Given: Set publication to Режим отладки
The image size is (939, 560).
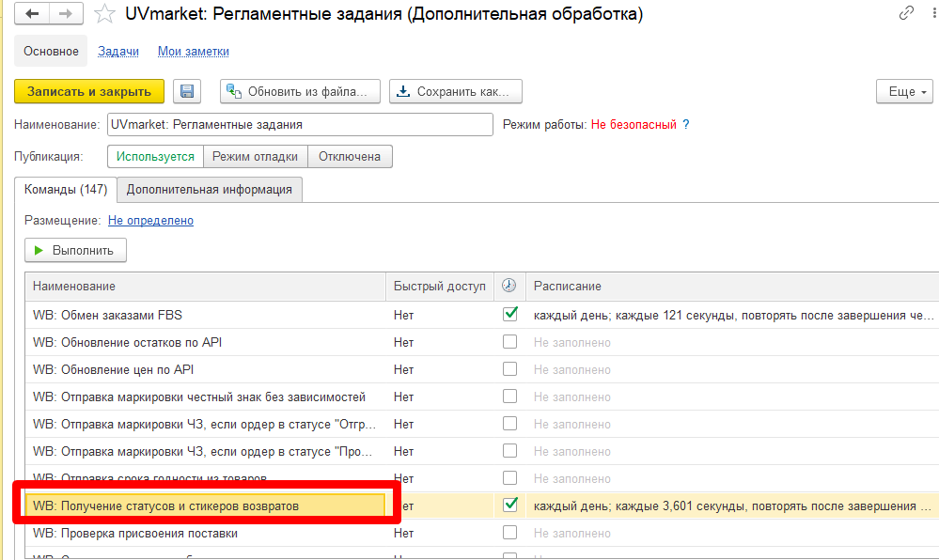Looking at the screenshot, I should 255,156.
